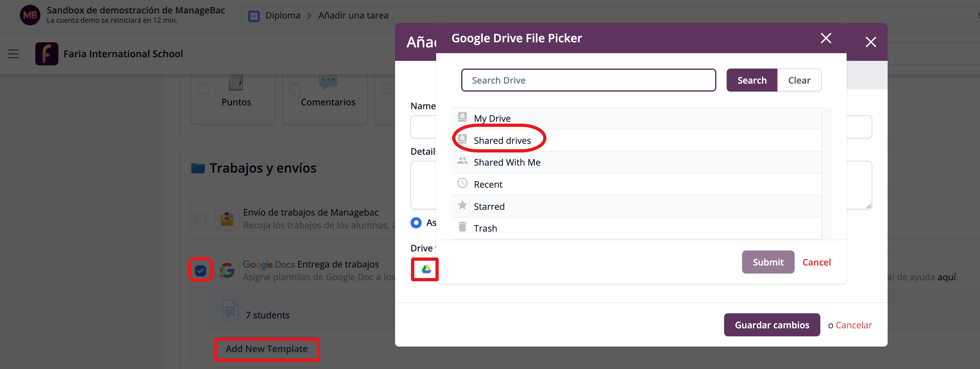Click the Trash icon in Drive list
This screenshot has width=980, height=369.
(x=462, y=227)
